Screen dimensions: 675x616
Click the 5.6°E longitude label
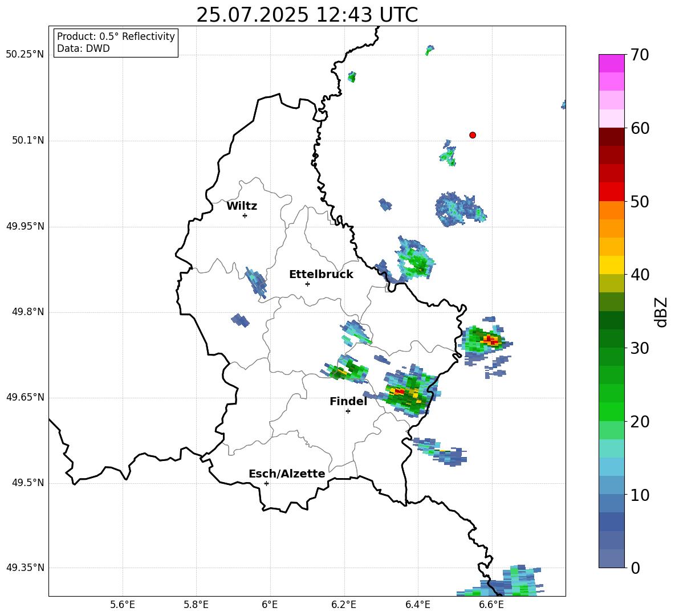(123, 605)
